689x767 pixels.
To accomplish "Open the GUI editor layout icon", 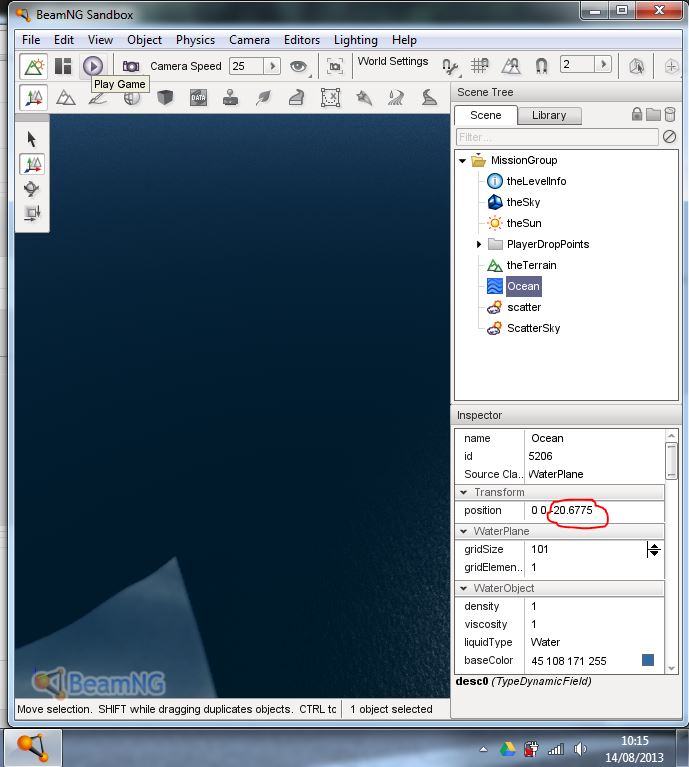I will [63, 66].
